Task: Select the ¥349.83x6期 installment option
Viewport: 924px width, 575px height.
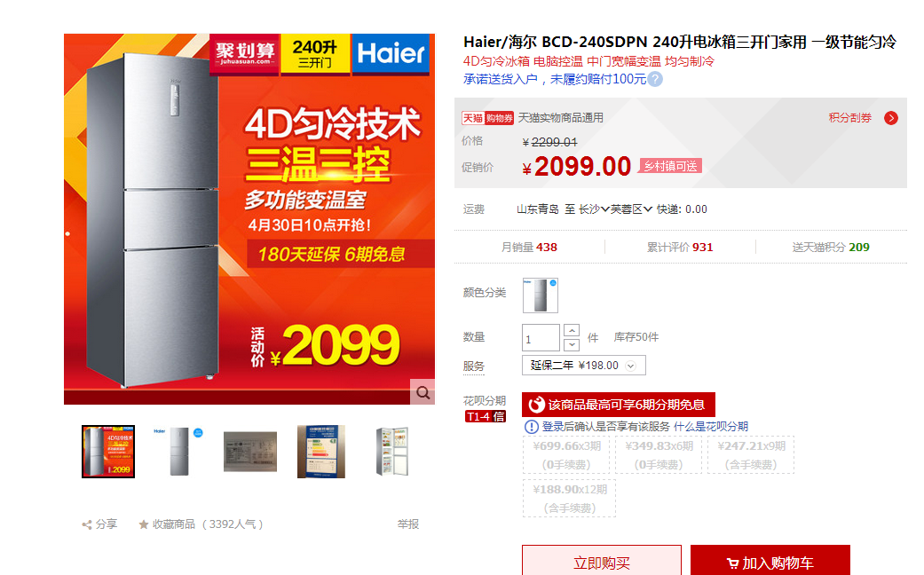Action: pyautogui.click(x=659, y=455)
